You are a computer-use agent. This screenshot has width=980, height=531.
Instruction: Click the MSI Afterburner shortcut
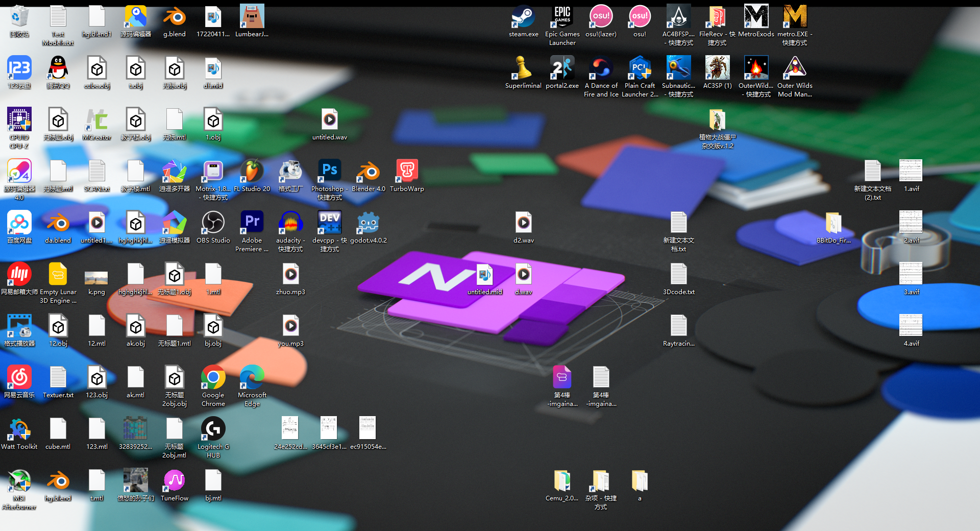[19, 481]
